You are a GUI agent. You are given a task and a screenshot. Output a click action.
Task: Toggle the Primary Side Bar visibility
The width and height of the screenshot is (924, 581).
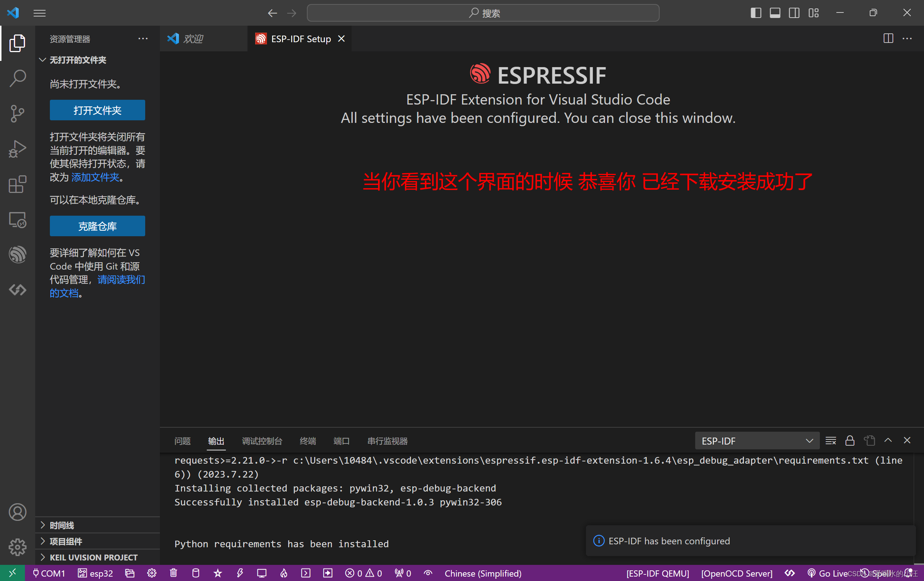755,13
